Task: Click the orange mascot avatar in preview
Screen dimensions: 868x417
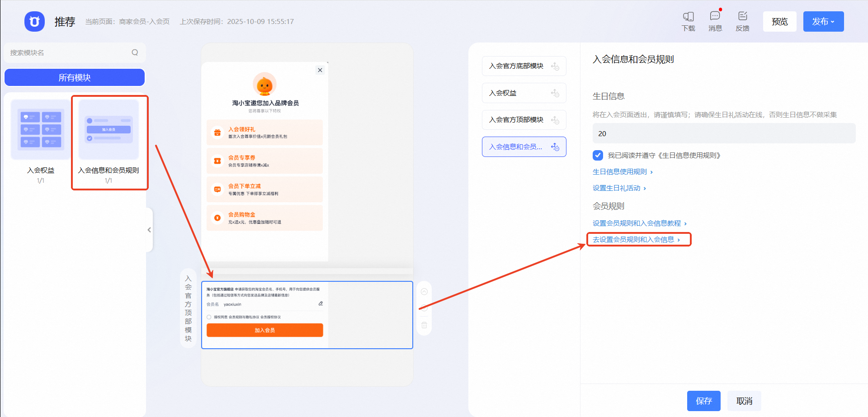Action: click(x=264, y=84)
